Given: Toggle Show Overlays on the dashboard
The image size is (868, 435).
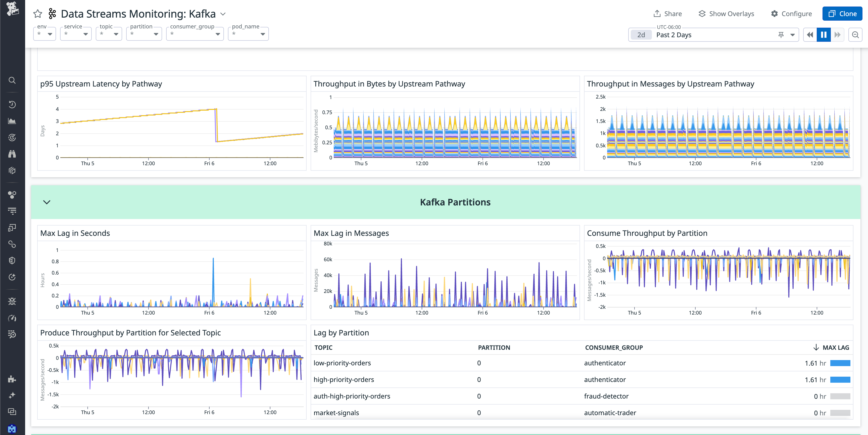Looking at the screenshot, I should point(726,14).
